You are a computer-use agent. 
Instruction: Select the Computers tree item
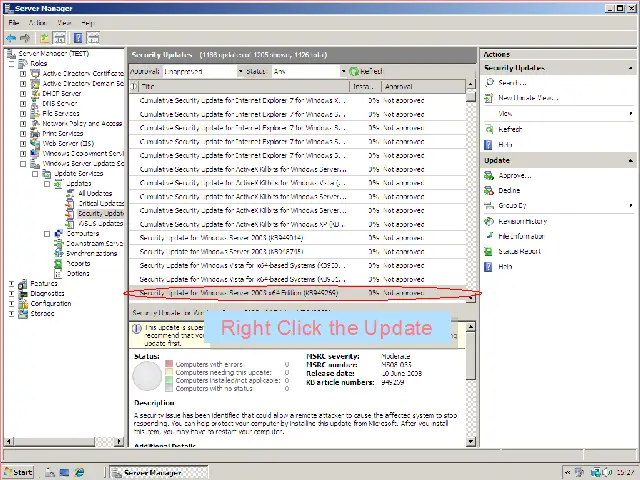(x=83, y=233)
